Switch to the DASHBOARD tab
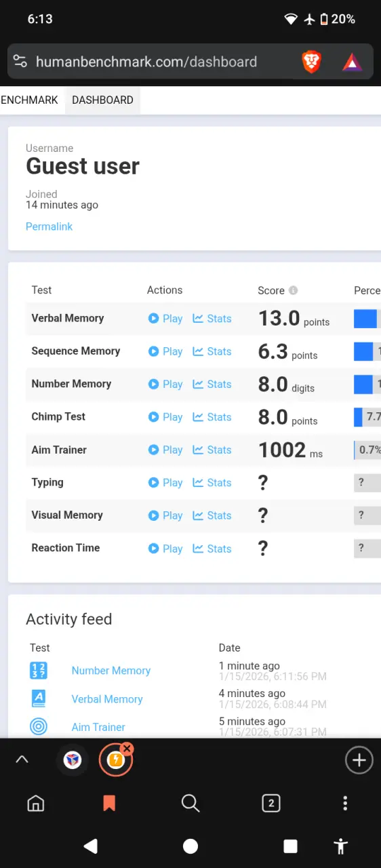The image size is (381, 868). [102, 100]
